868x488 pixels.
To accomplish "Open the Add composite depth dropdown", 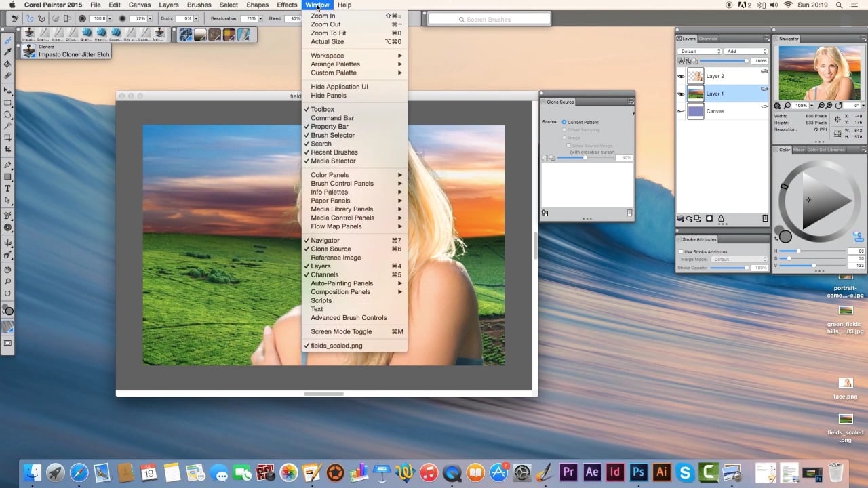I will pos(746,52).
